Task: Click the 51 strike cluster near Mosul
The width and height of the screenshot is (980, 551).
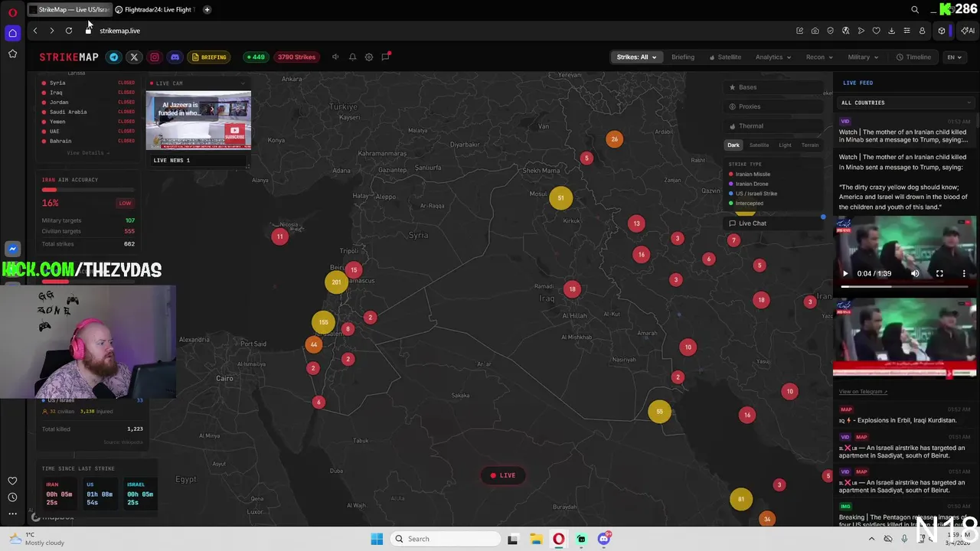Action: (560, 198)
